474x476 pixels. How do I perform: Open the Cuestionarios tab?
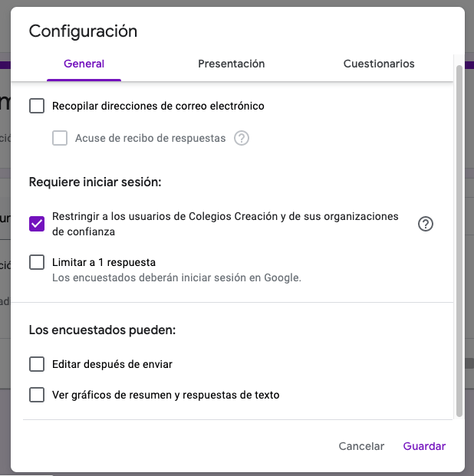click(379, 64)
